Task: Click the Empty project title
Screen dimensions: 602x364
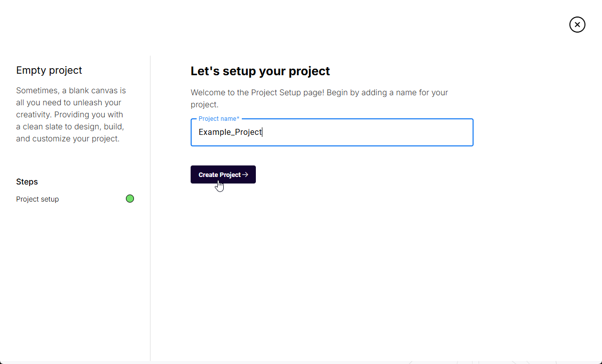Action: tap(49, 70)
